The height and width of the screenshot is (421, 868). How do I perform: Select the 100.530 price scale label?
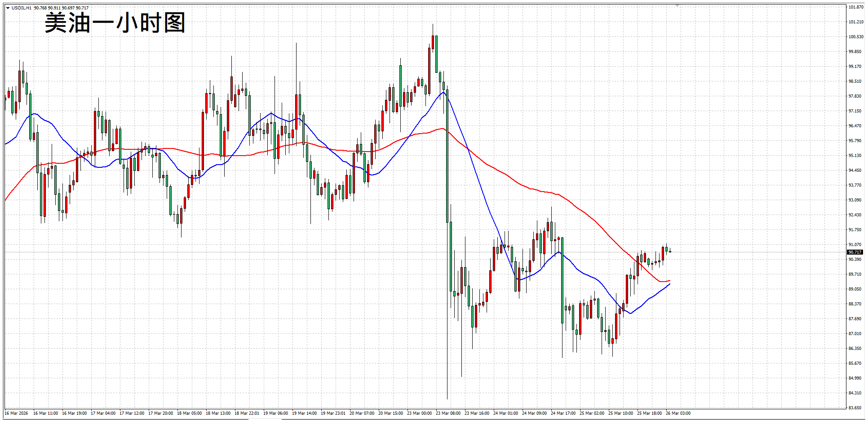coord(855,37)
